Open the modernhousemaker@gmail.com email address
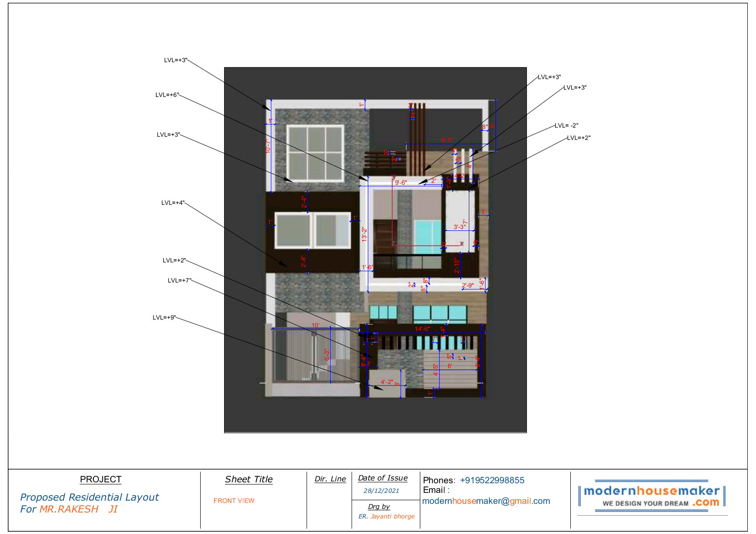Image resolution: width=756 pixels, height=534 pixels. pyautogui.click(x=486, y=501)
